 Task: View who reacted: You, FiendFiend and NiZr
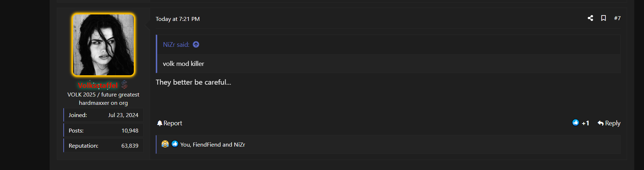pos(213,145)
